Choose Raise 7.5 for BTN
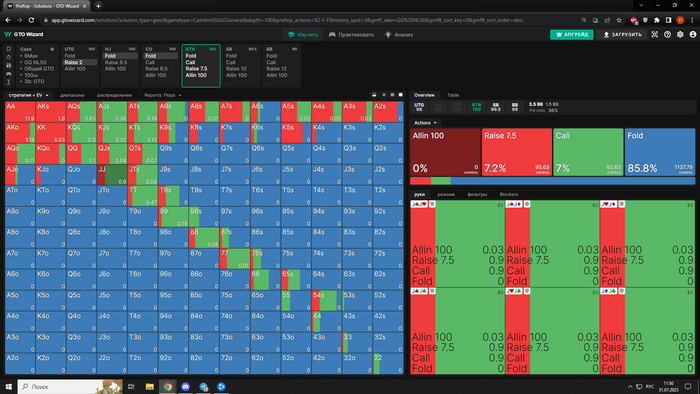Image resolution: width=700 pixels, height=394 pixels. click(x=196, y=69)
